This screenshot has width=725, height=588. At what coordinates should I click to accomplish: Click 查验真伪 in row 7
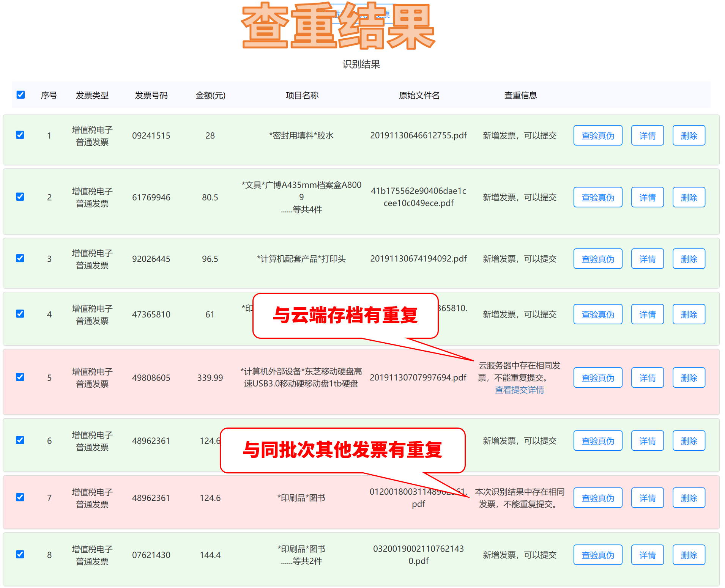click(597, 498)
